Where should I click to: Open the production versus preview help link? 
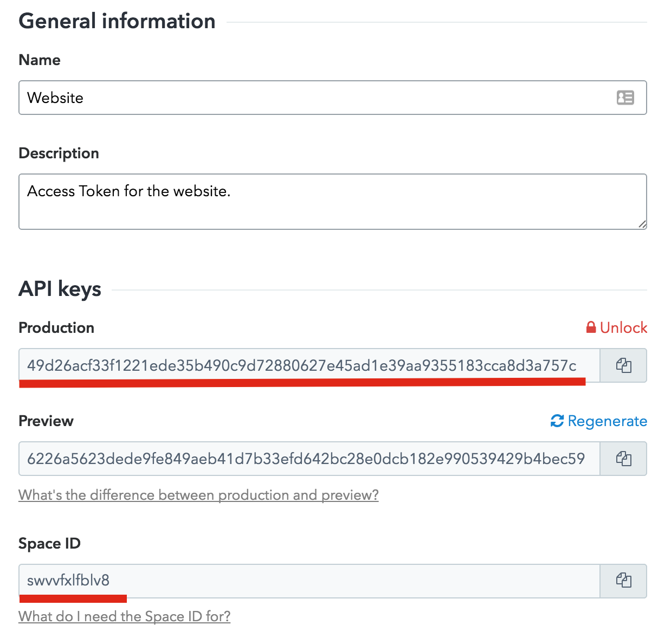point(198,495)
